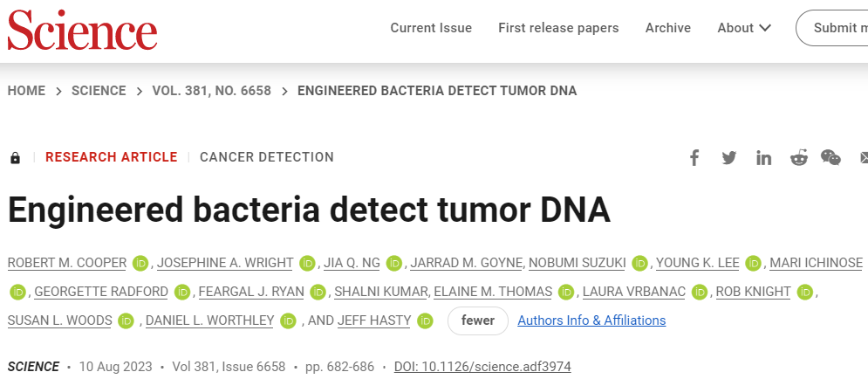Share article via WeChat icon
Image resolution: width=868 pixels, height=379 pixels.
click(831, 158)
